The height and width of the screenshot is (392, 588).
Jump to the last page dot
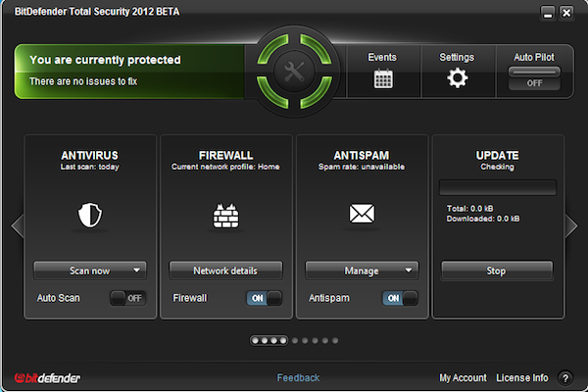click(335, 341)
